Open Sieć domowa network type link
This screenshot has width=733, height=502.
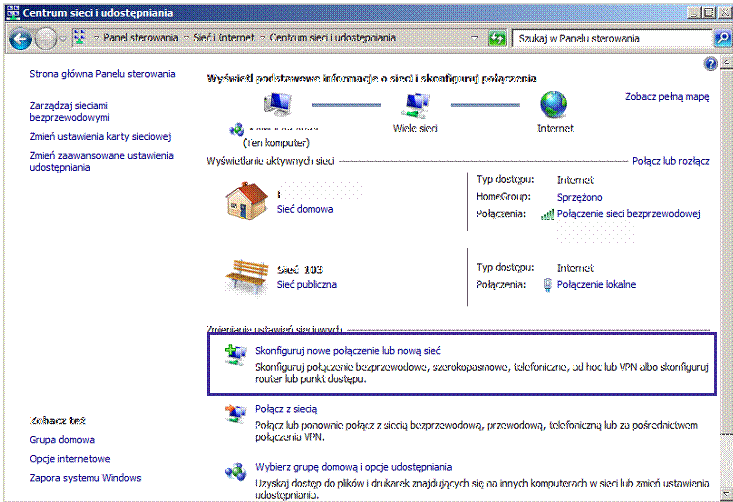[x=305, y=209]
